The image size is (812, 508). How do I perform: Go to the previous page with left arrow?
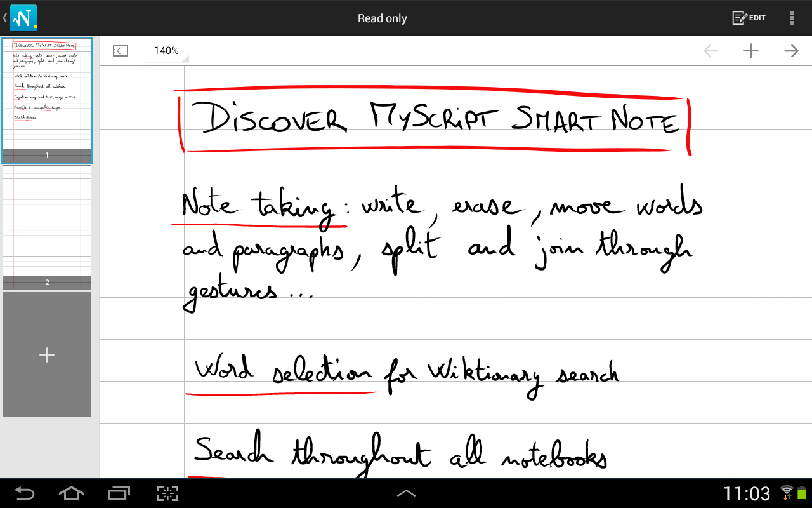click(711, 51)
